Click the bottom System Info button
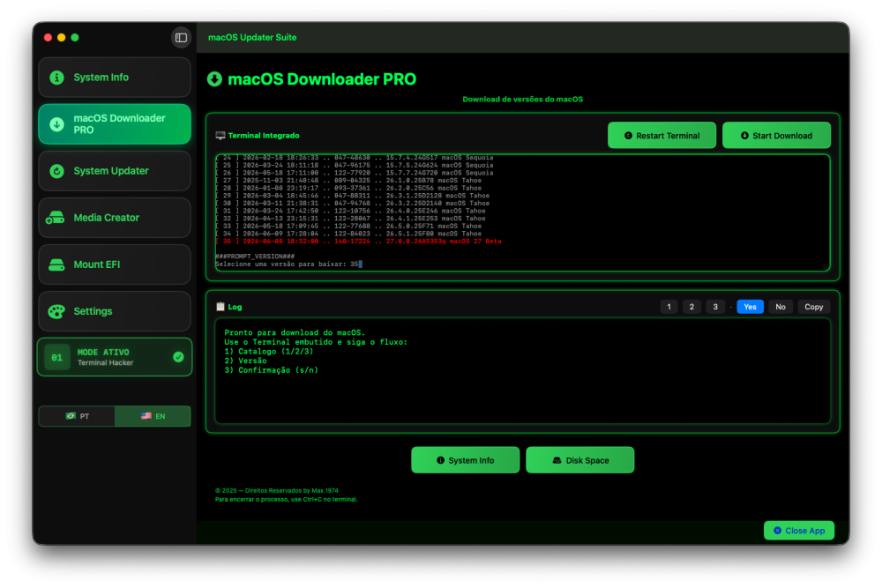 [466, 460]
